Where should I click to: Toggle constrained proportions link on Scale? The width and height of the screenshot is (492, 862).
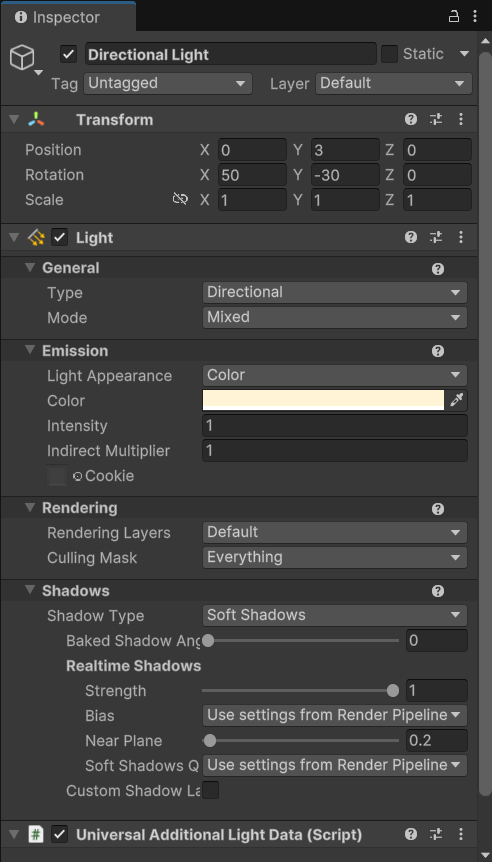[x=180, y=199]
